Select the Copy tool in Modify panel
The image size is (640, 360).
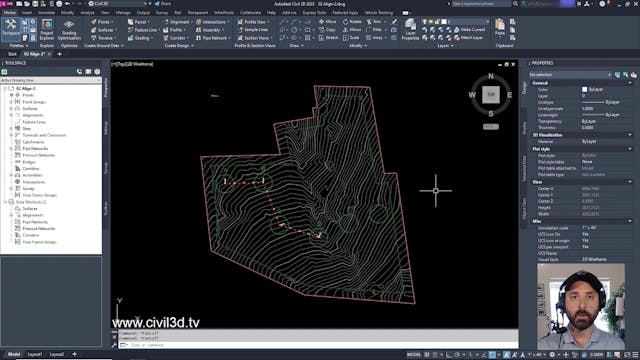(x=327, y=30)
